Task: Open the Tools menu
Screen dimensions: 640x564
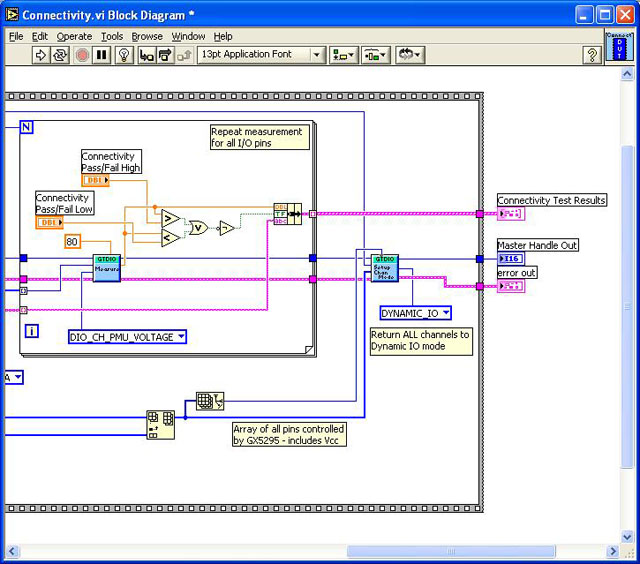Action: pos(112,36)
